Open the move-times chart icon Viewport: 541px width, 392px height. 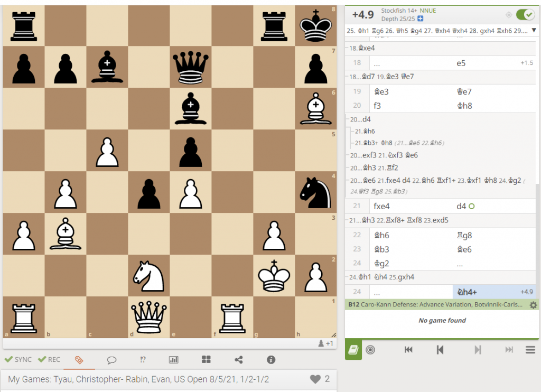tap(174, 360)
